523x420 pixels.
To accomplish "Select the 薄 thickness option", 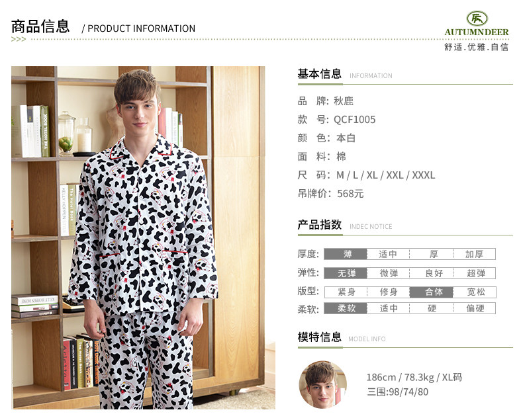I will (346, 254).
